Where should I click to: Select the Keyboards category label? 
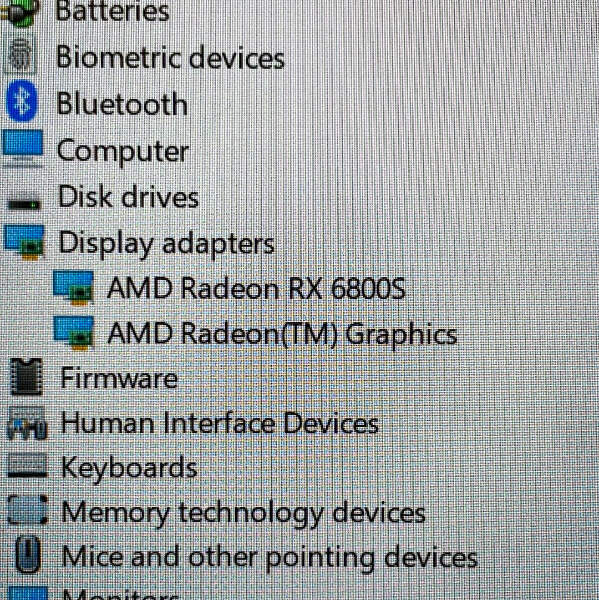coord(129,468)
